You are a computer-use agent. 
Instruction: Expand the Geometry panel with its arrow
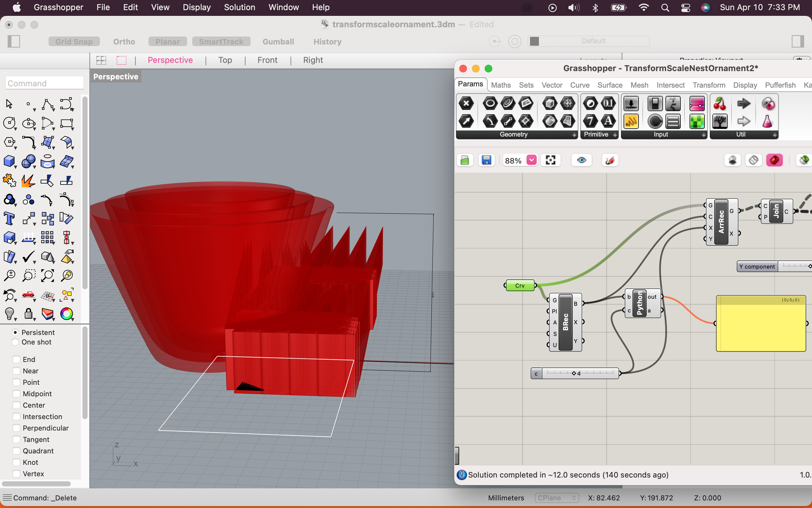coord(574,134)
